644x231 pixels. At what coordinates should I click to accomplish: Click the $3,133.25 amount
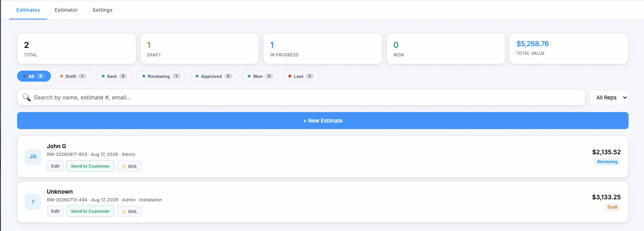[x=606, y=197]
